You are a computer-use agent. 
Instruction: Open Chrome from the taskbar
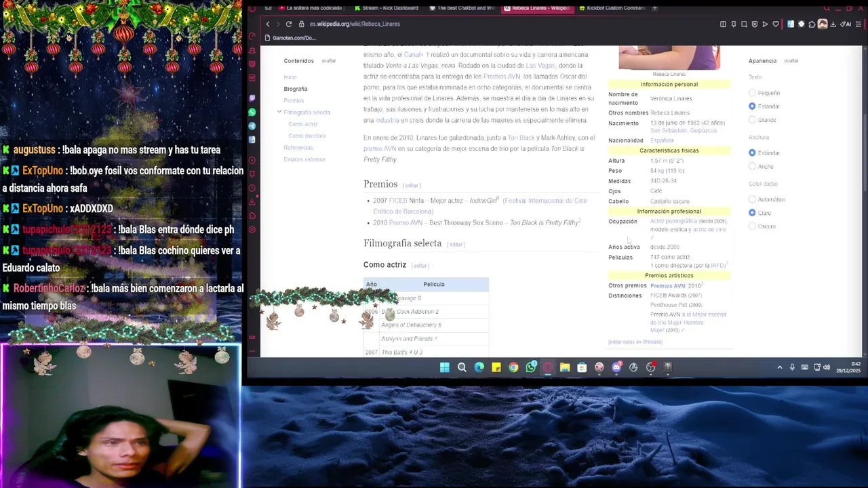coord(513,367)
